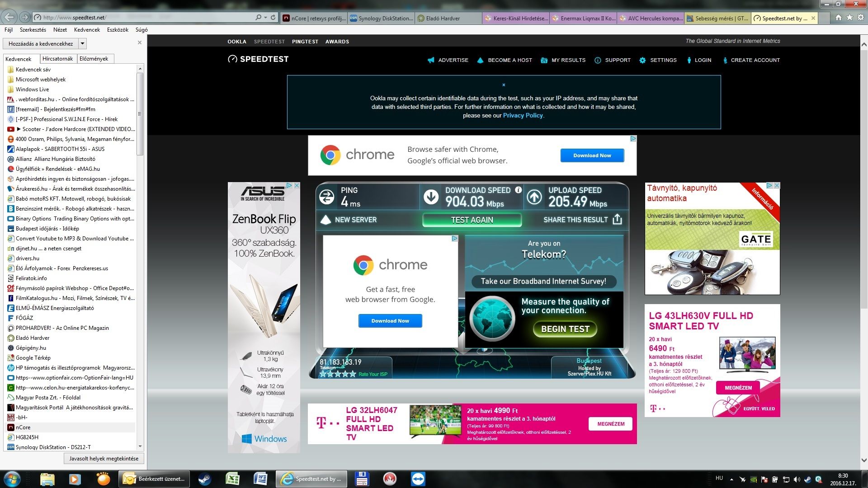Close the Ookla privacy notice x
868x488 pixels.
coord(504,85)
